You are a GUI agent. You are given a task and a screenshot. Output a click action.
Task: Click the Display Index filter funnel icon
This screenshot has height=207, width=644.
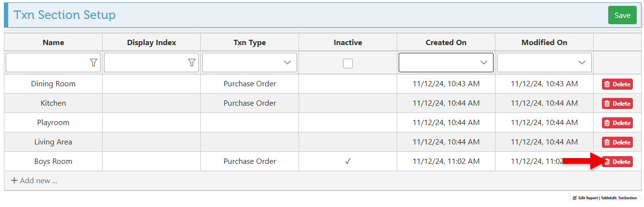coord(192,63)
